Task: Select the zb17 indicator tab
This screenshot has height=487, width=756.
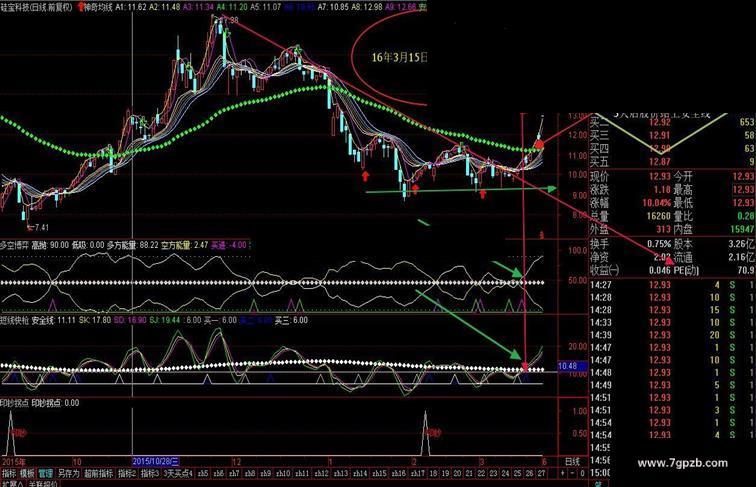Action: click(418, 473)
